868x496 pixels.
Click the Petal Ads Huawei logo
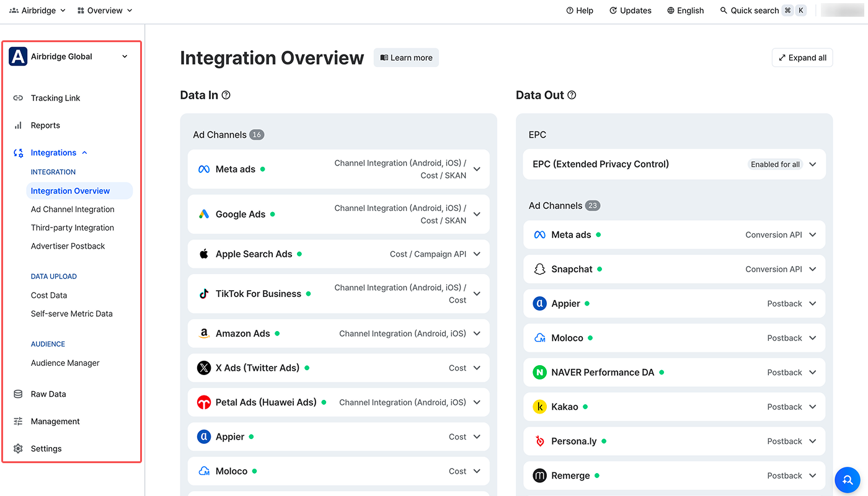204,402
